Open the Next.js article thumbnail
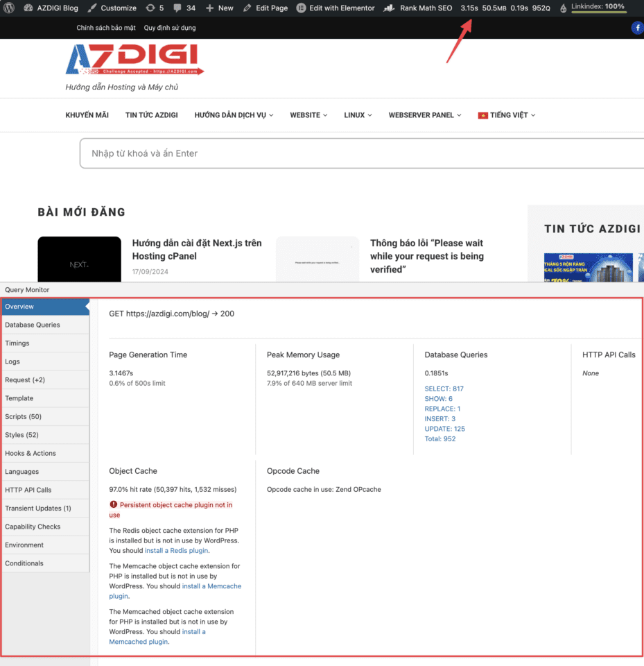The width and height of the screenshot is (644, 666). [x=79, y=260]
